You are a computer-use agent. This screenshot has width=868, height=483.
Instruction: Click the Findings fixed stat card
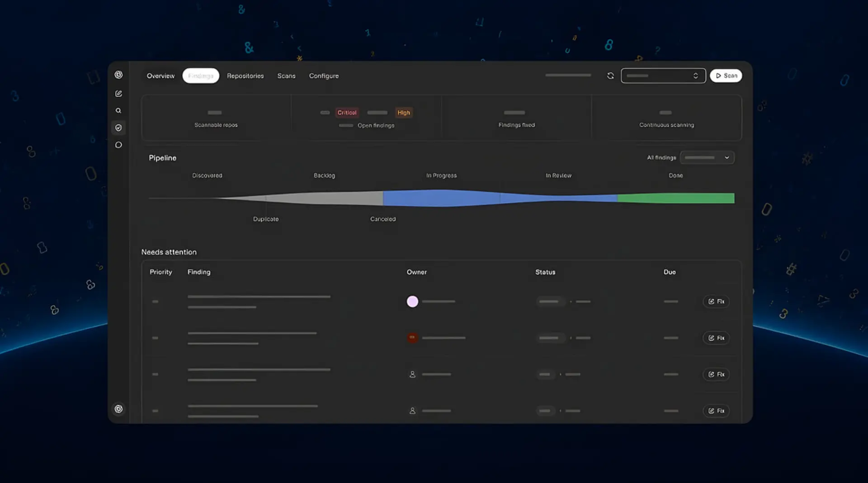[516, 118]
